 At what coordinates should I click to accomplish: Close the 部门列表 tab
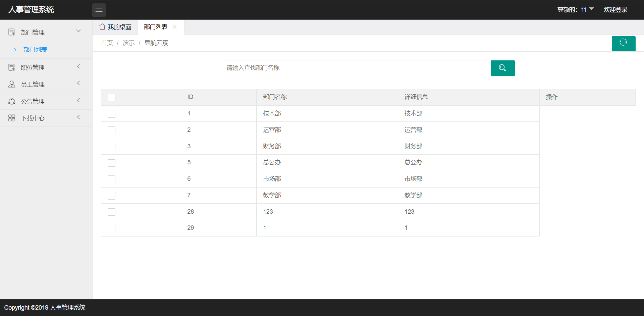174,27
